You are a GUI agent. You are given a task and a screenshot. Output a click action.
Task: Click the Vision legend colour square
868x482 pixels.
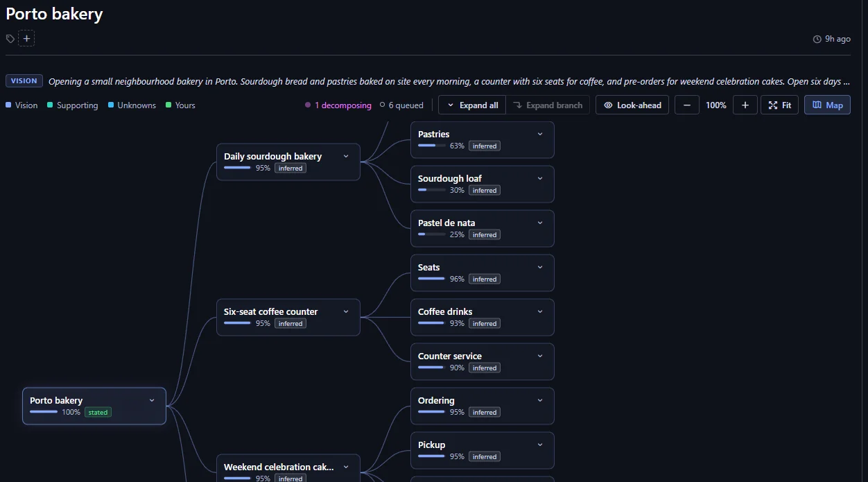[8, 105]
